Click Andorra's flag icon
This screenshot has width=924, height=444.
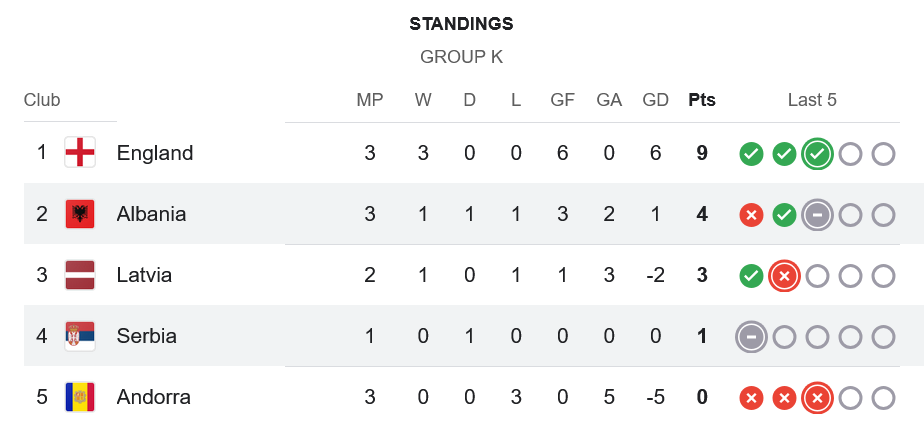pyautogui.click(x=80, y=397)
